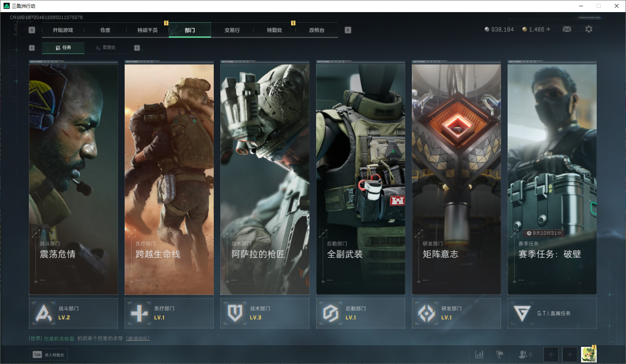Viewport: 626px width, 364px height.
Task: Click the CN UID number text
Action: tap(47, 18)
